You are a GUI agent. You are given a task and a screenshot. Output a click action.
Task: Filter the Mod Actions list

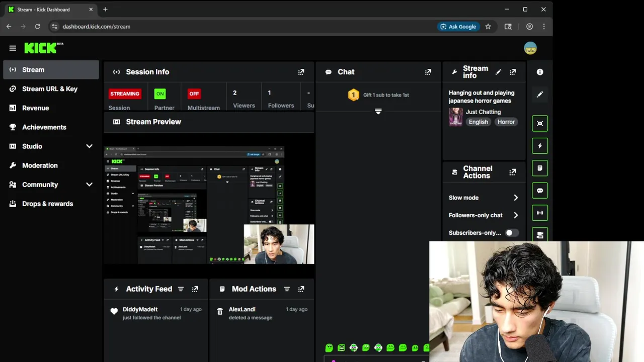pyautogui.click(x=287, y=289)
